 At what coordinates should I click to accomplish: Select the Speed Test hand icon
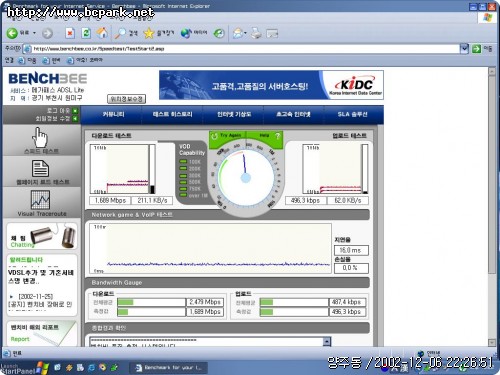[40, 137]
